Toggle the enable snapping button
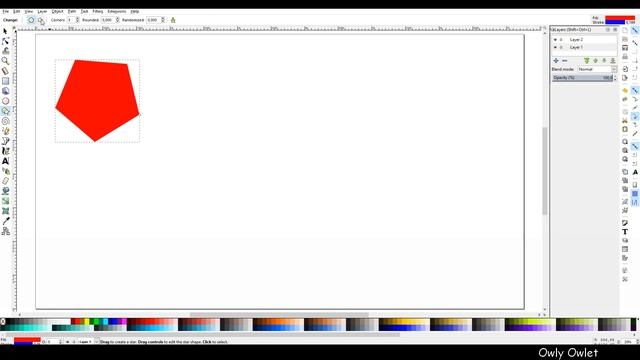Screen dimensions: 640x360 635,31
